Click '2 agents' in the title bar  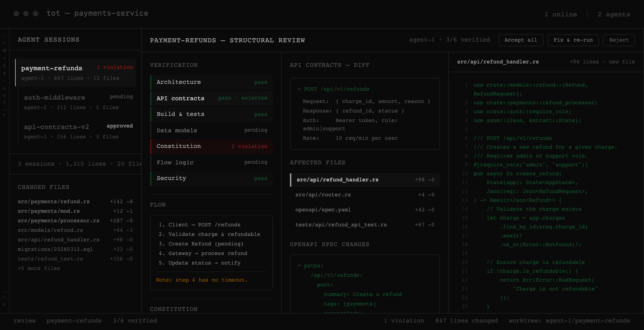(614, 14)
